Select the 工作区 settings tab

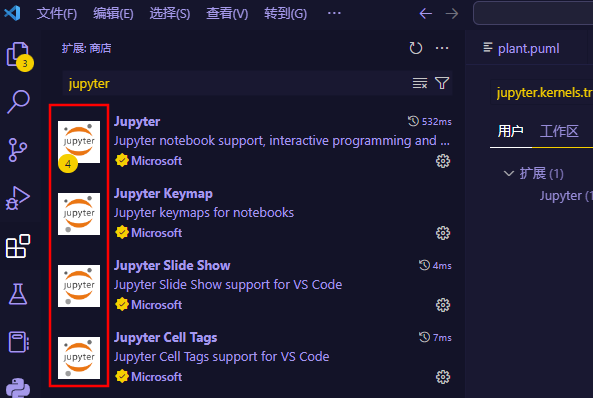click(x=559, y=131)
